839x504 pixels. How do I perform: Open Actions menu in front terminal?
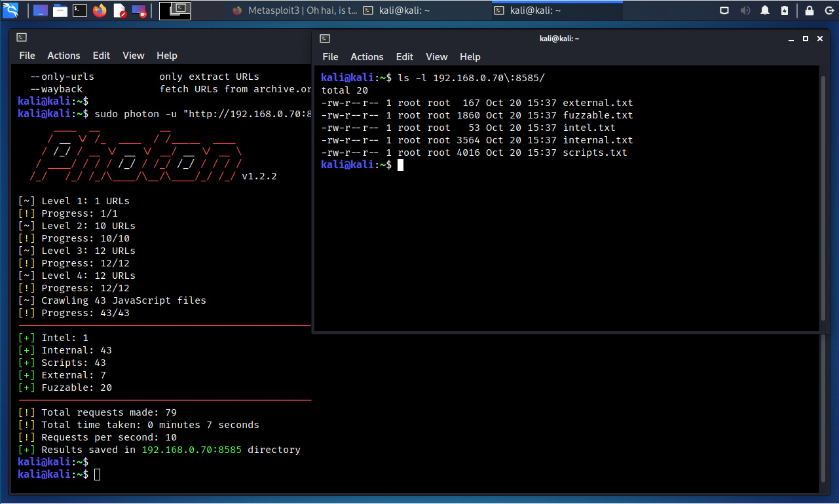tap(367, 57)
